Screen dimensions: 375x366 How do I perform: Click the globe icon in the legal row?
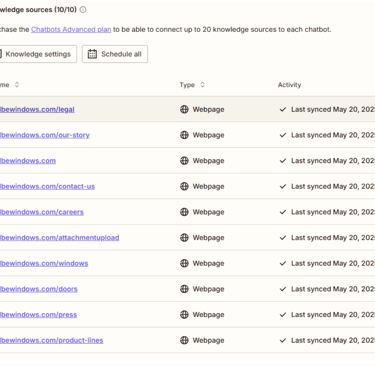point(184,109)
